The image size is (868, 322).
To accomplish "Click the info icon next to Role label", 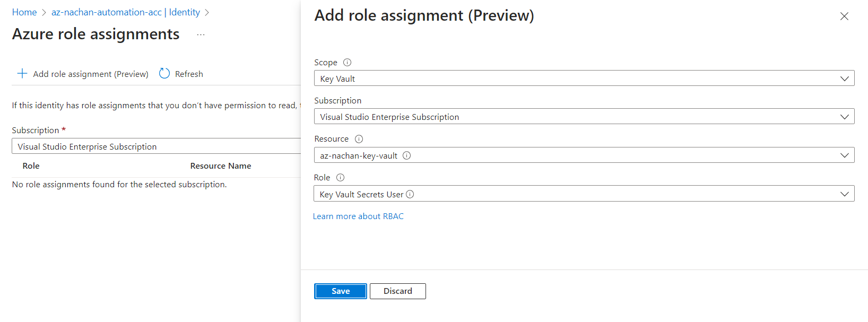I will [x=340, y=178].
